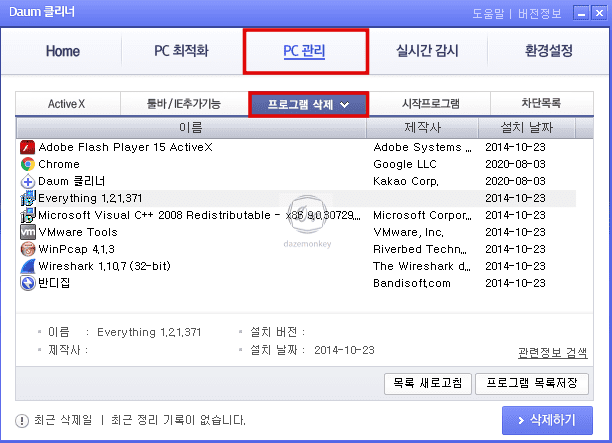
Task: Click Adobe Systems publisher cell
Action: tap(422, 147)
